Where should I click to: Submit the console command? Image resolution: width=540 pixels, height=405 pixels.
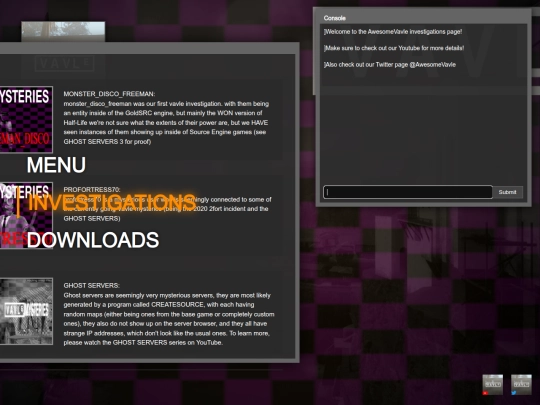click(x=508, y=192)
